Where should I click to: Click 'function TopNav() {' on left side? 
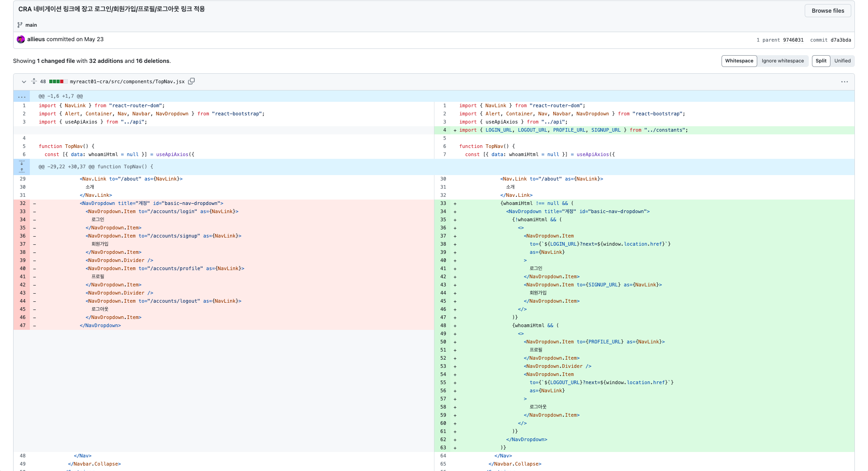coord(66,147)
